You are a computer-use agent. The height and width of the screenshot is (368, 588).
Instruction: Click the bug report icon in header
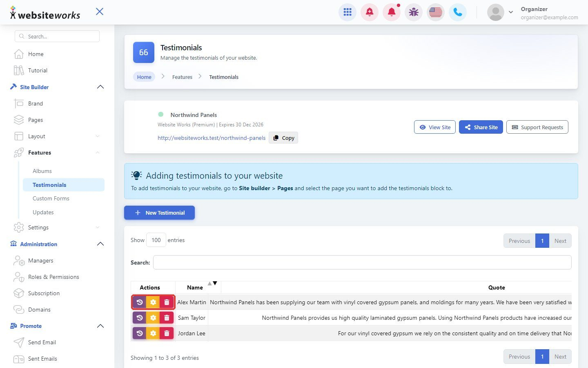click(x=414, y=12)
